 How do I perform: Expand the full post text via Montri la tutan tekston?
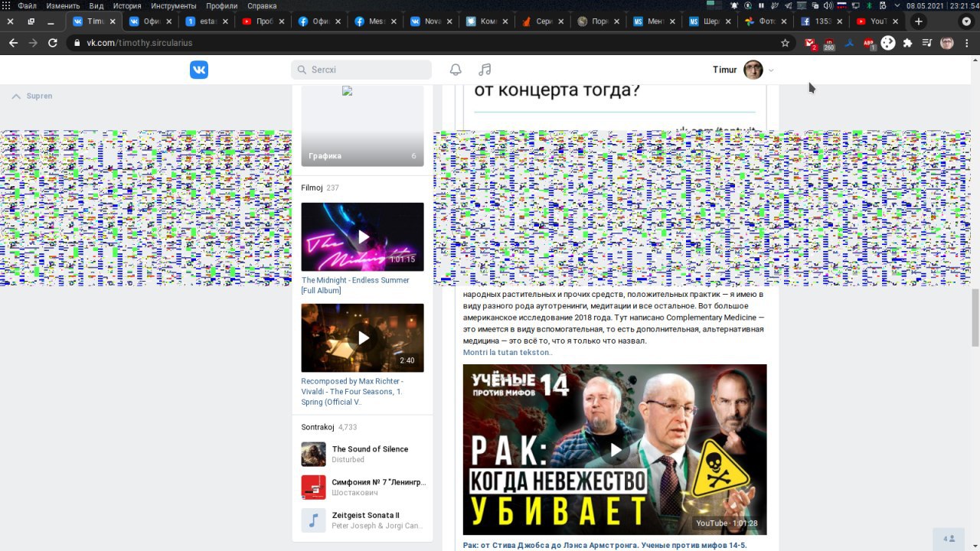508,352
